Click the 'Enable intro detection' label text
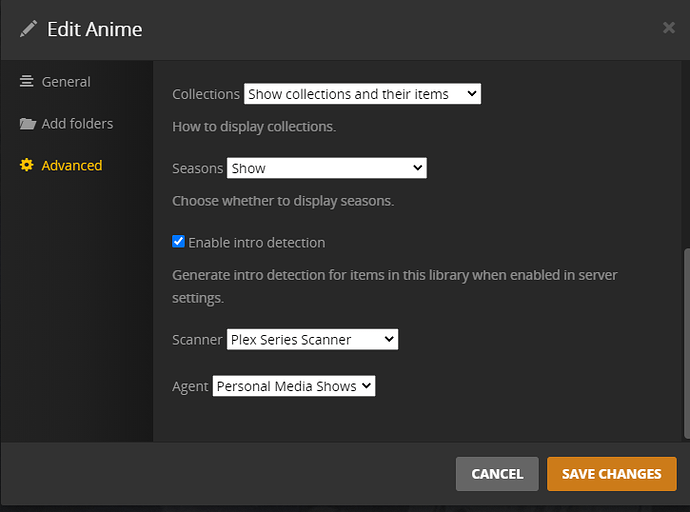This screenshot has height=512, width=690. 256,243
